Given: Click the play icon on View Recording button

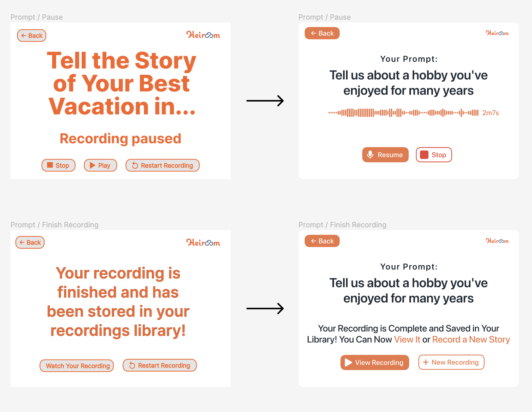Looking at the screenshot, I should tap(348, 362).
